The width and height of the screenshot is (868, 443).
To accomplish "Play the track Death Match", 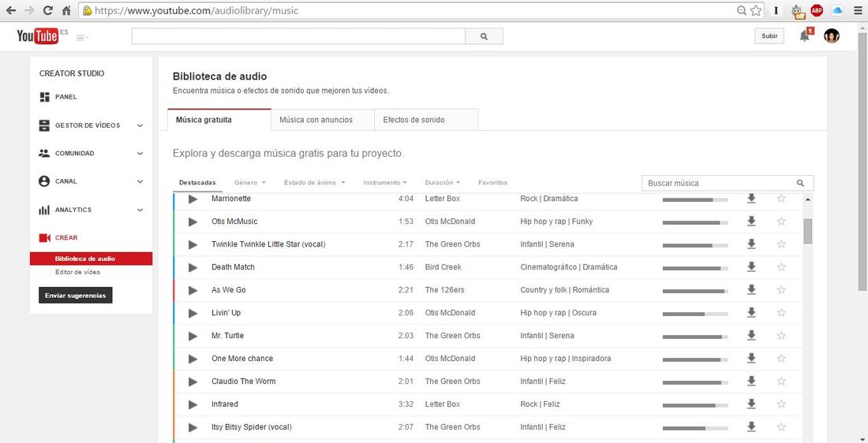I will pos(193,267).
